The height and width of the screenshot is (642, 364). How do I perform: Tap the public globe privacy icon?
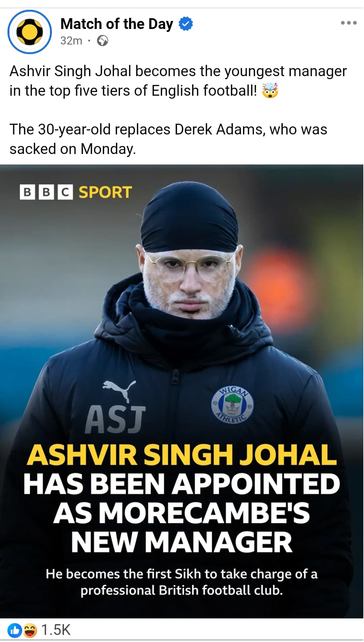point(102,41)
